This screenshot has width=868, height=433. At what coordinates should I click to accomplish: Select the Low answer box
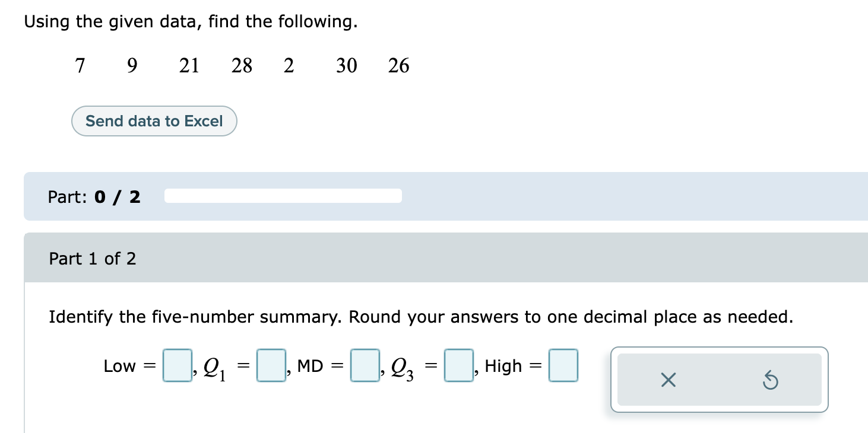pos(178,365)
